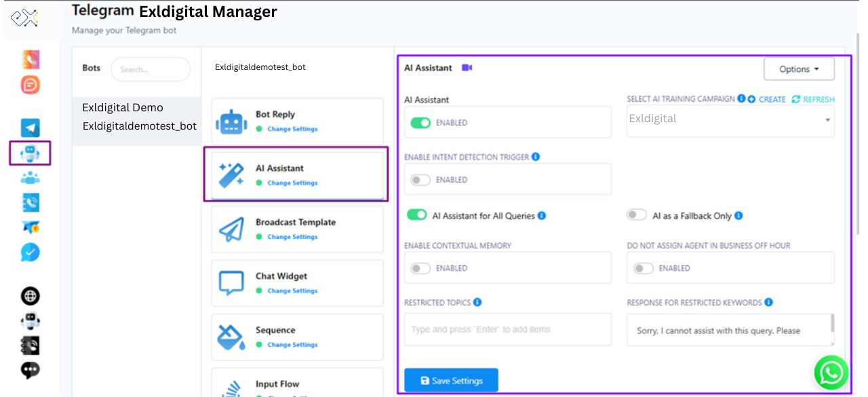Click the REFRESH training campaign link

click(x=813, y=99)
